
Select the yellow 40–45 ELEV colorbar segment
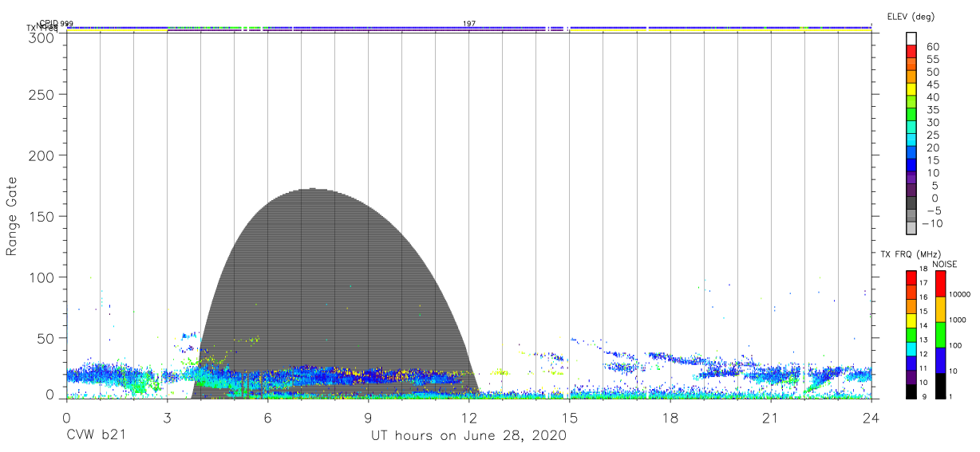912,90
